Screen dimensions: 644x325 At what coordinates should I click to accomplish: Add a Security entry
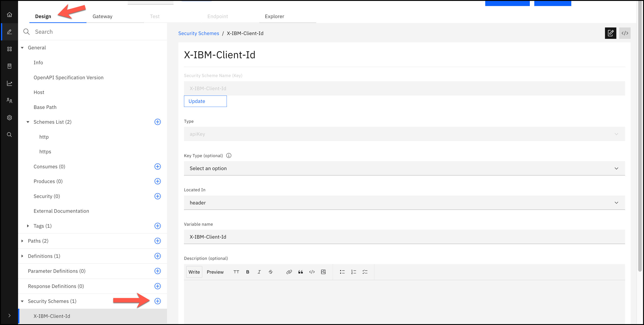(x=157, y=196)
